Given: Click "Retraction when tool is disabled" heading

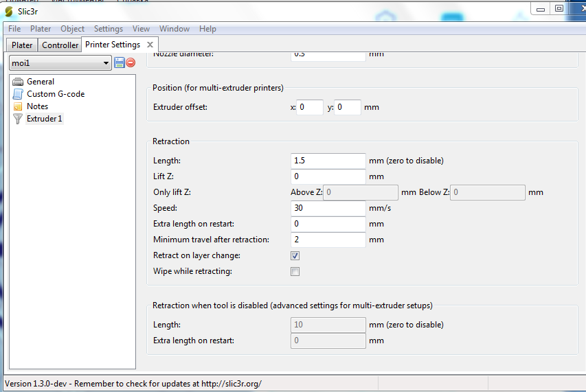Looking at the screenshot, I should point(292,305).
